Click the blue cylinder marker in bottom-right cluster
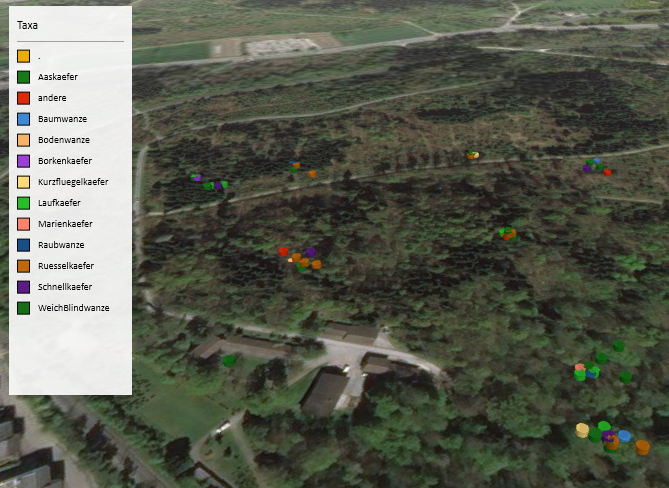Image resolution: width=669 pixels, height=488 pixels. point(624,436)
